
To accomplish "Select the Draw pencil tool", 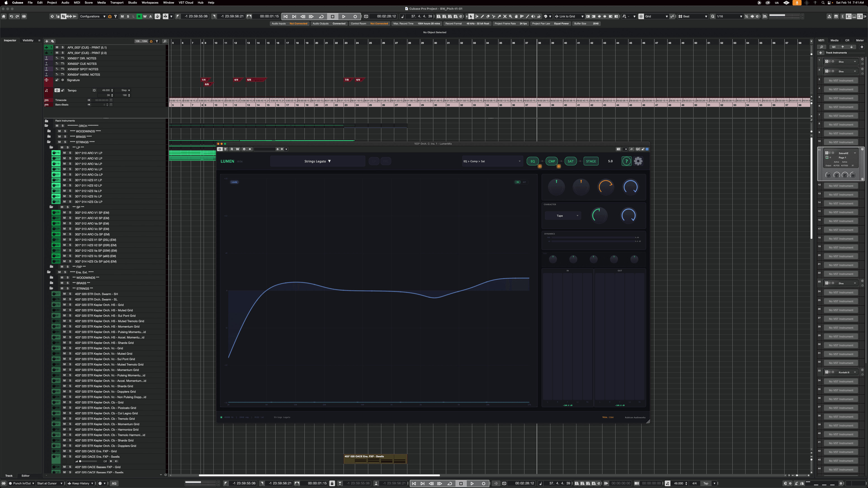I will 482,16.
